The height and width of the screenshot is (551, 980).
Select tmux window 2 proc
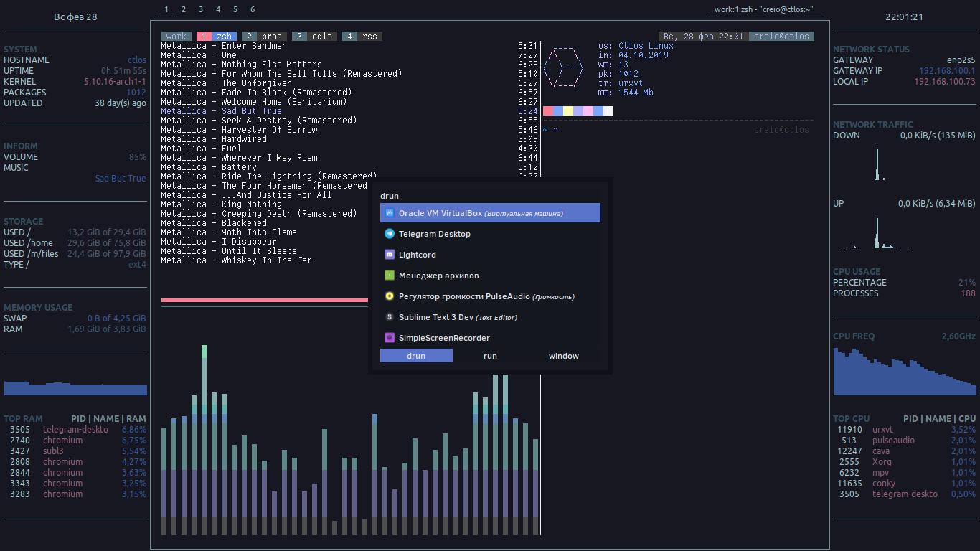[x=264, y=37]
